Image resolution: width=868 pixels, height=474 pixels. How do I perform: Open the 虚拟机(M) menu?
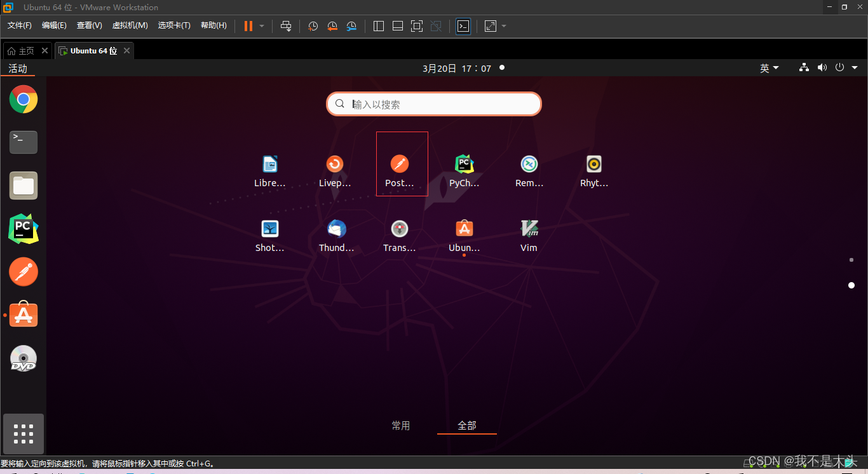click(130, 25)
